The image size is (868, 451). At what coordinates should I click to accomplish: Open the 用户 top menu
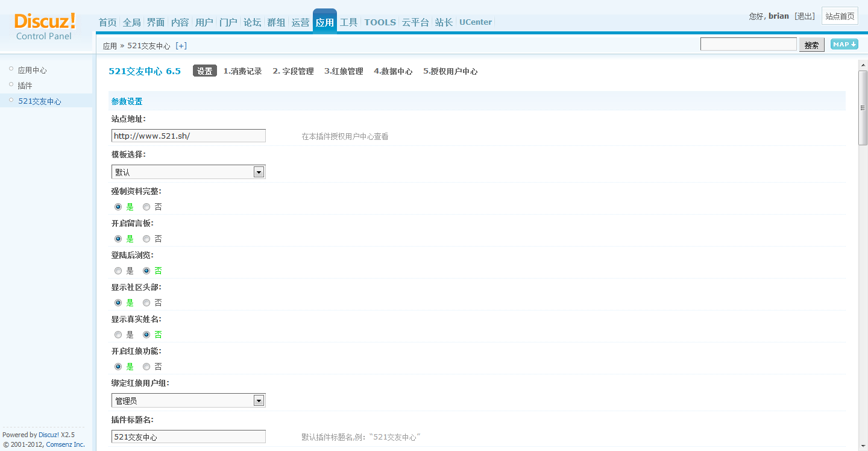point(204,22)
